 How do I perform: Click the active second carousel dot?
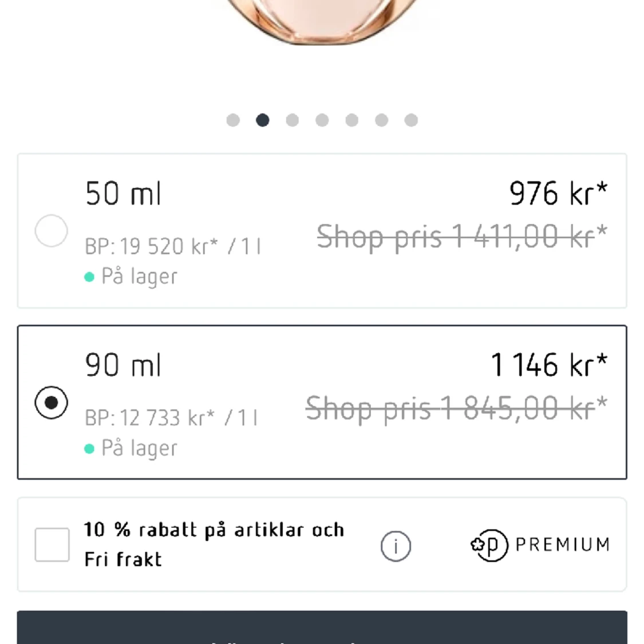pos(263,120)
